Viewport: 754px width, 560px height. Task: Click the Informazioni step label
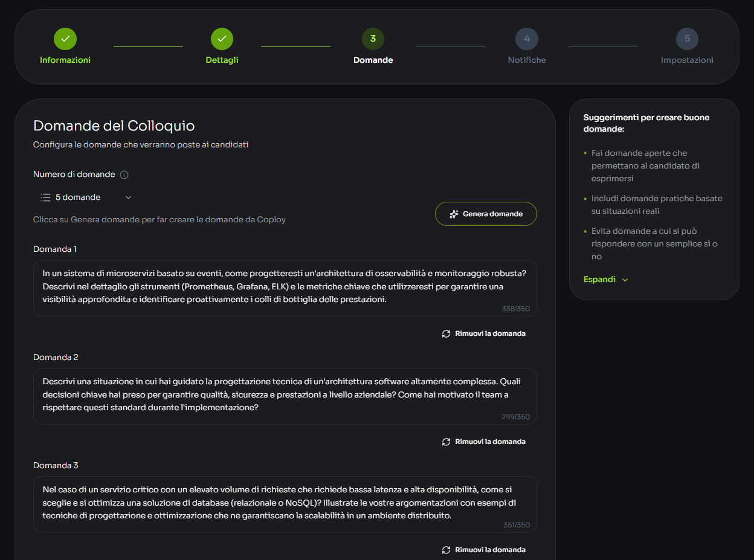(x=65, y=60)
